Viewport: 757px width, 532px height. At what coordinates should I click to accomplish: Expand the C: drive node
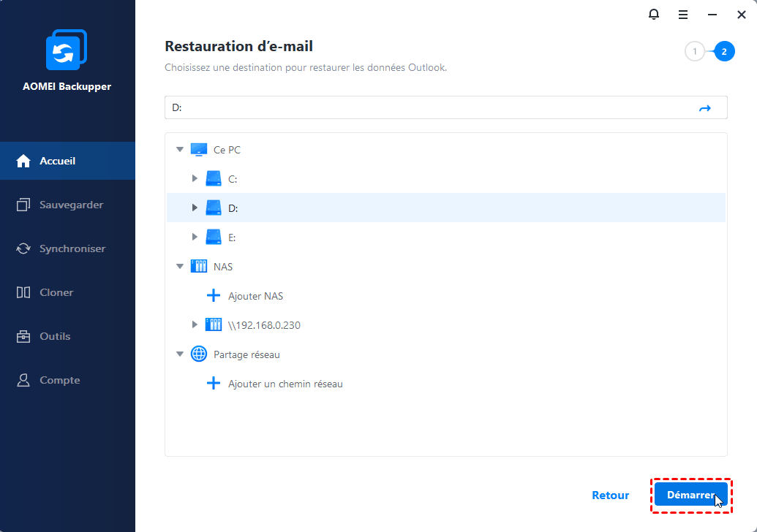(195, 178)
